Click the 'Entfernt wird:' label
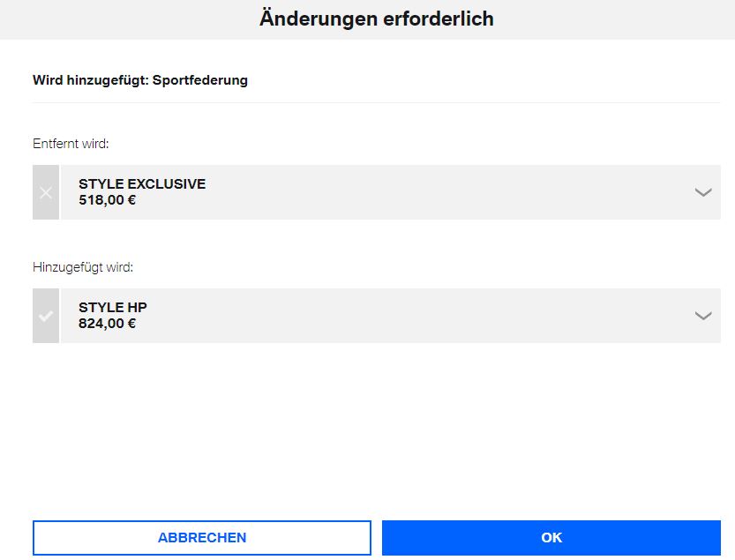This screenshot has height=560, width=735. pos(71,143)
